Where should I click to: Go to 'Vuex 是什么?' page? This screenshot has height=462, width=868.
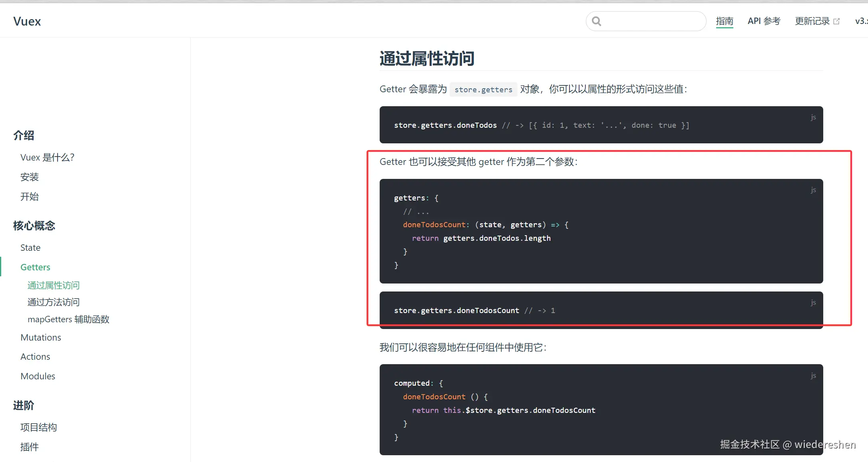click(x=47, y=157)
